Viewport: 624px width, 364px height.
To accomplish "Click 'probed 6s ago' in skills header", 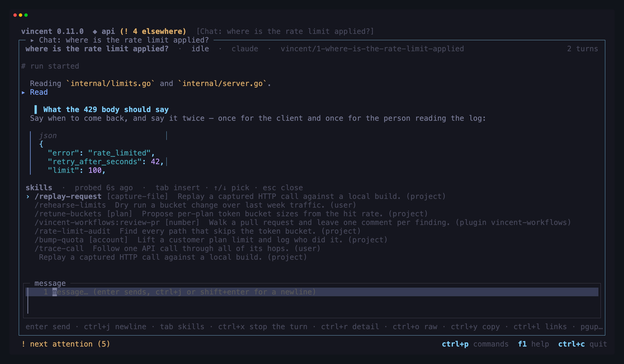I will tap(104, 188).
